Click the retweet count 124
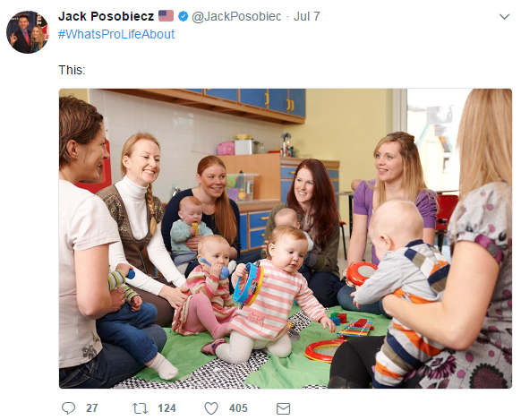 pyautogui.click(x=167, y=408)
